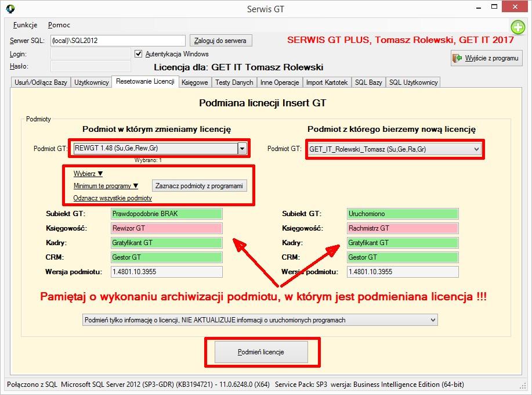532x395 pixels.
Task: Click Zaznacz podmioty z programami button
Action: pyautogui.click(x=199, y=186)
